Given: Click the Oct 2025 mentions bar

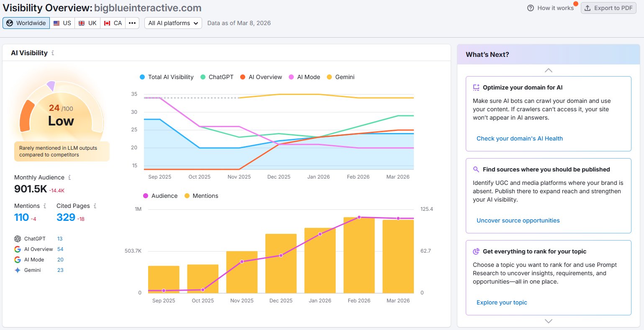Looking at the screenshot, I should 203,279.
